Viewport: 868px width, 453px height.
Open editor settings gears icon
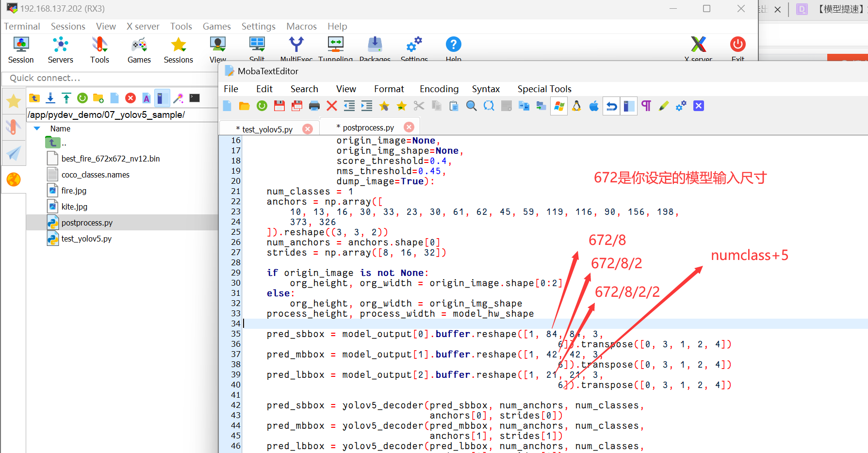coord(681,106)
